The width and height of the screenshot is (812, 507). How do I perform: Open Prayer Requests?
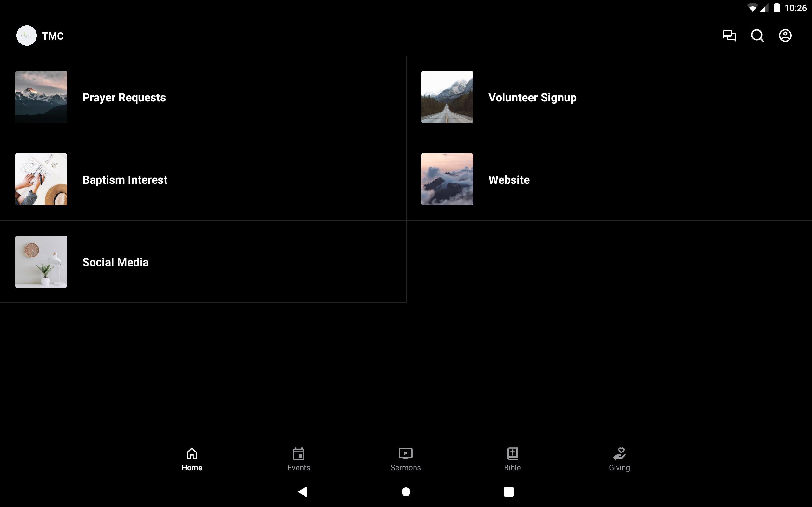[x=124, y=97]
